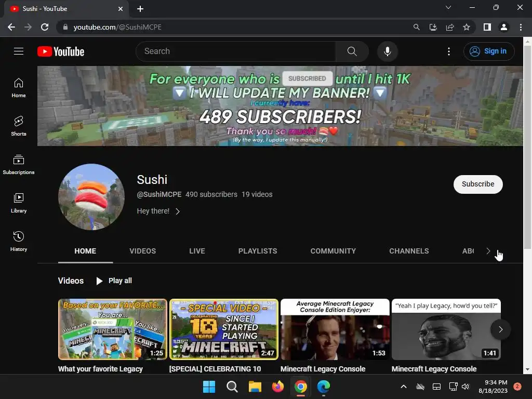The height and width of the screenshot is (399, 532).
Task: Open the YouTube hamburger guide menu
Action: coord(19,51)
